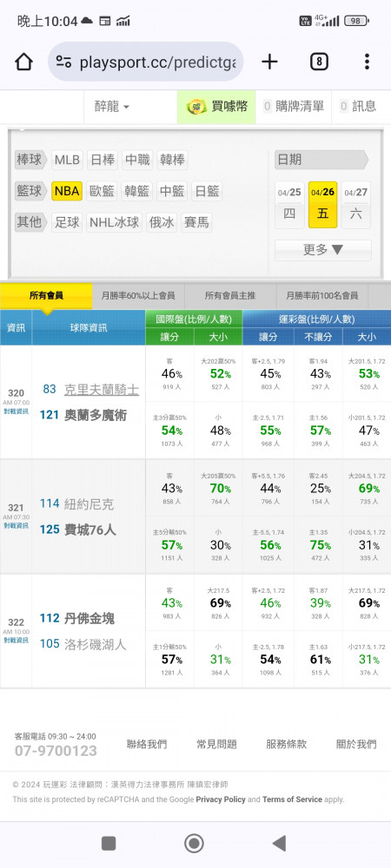
Task: Select 日棒 league
Action: pyautogui.click(x=102, y=161)
